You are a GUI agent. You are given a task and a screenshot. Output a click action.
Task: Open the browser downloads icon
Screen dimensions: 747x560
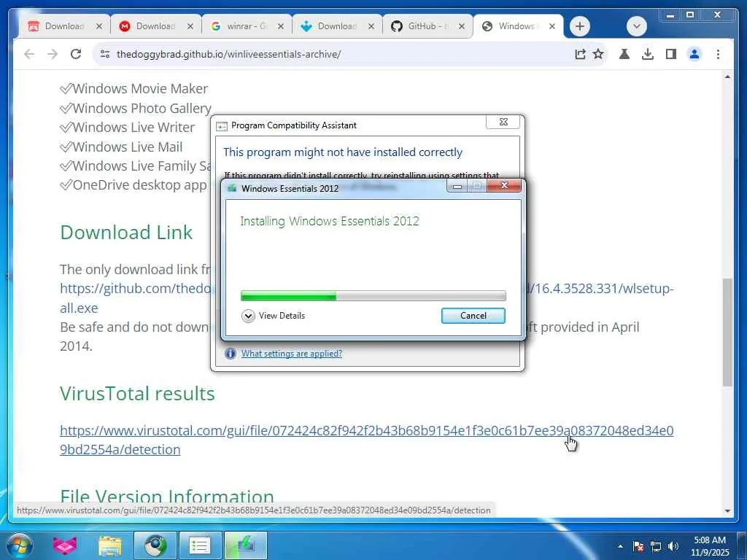coord(648,54)
